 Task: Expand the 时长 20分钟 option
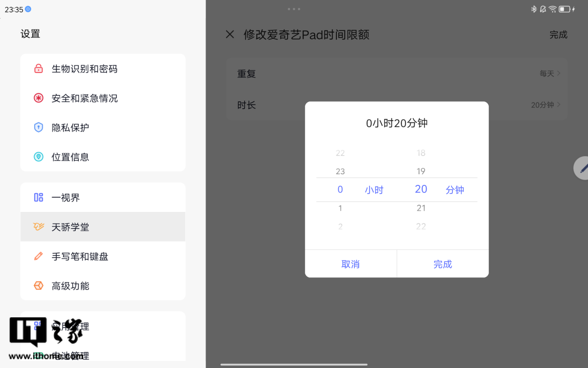(x=546, y=105)
